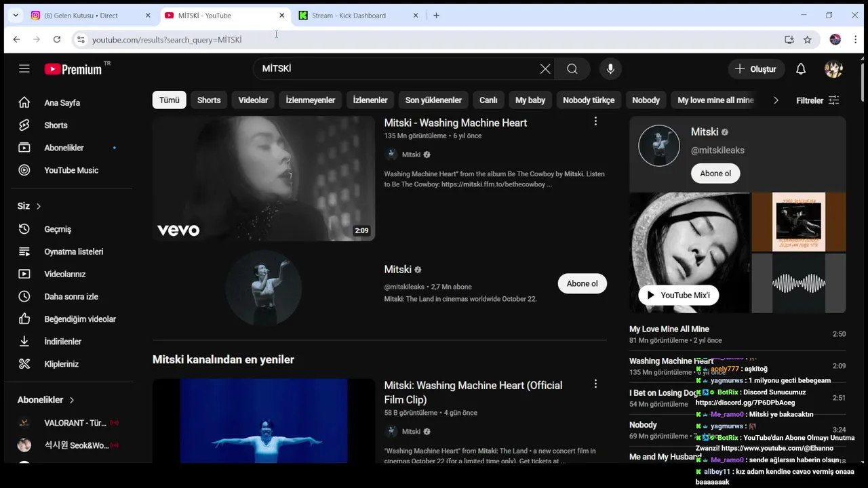
Task: Clear the search box with X
Action: 545,68
